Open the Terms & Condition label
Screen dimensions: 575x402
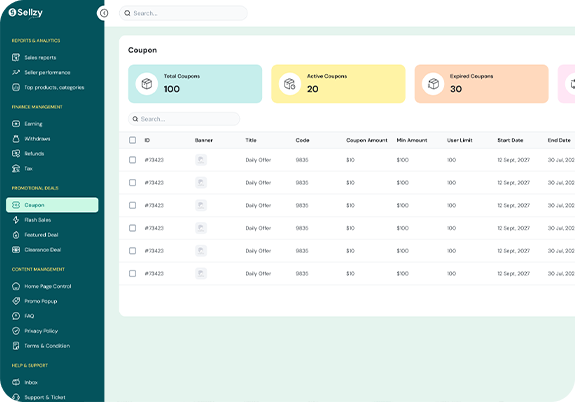tap(47, 346)
